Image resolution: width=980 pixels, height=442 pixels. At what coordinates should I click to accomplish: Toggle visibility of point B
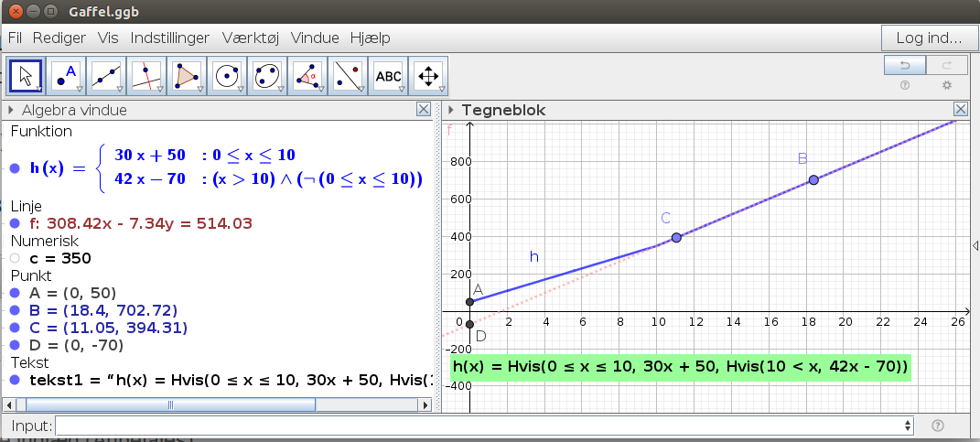click(x=15, y=311)
